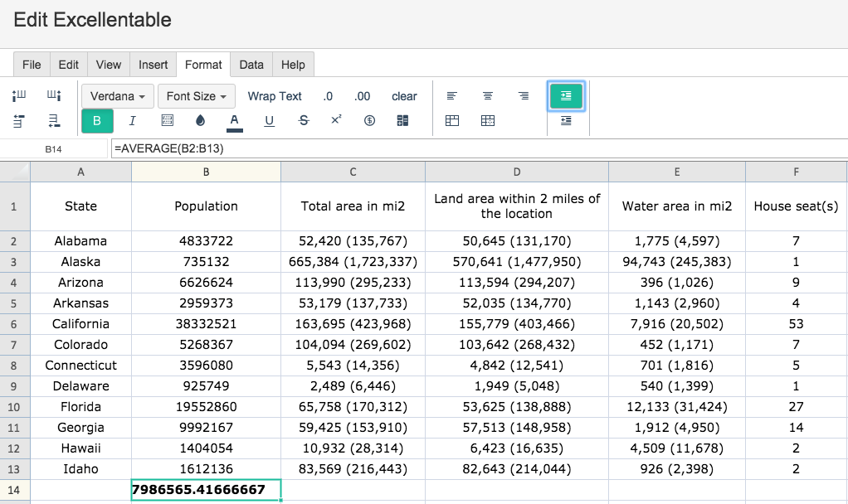Switch to the Insert menu tab
Viewport: 848px width, 504px height.
tap(153, 65)
